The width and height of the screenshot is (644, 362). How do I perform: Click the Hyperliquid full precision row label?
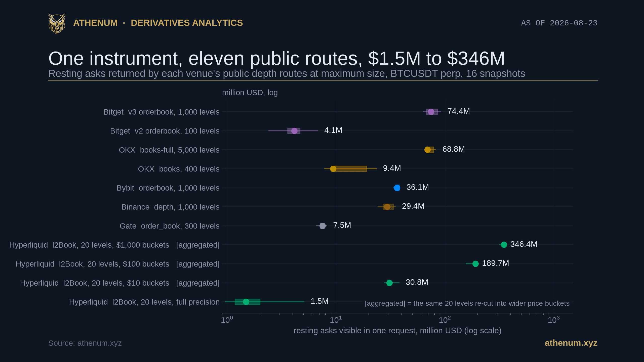144,302
